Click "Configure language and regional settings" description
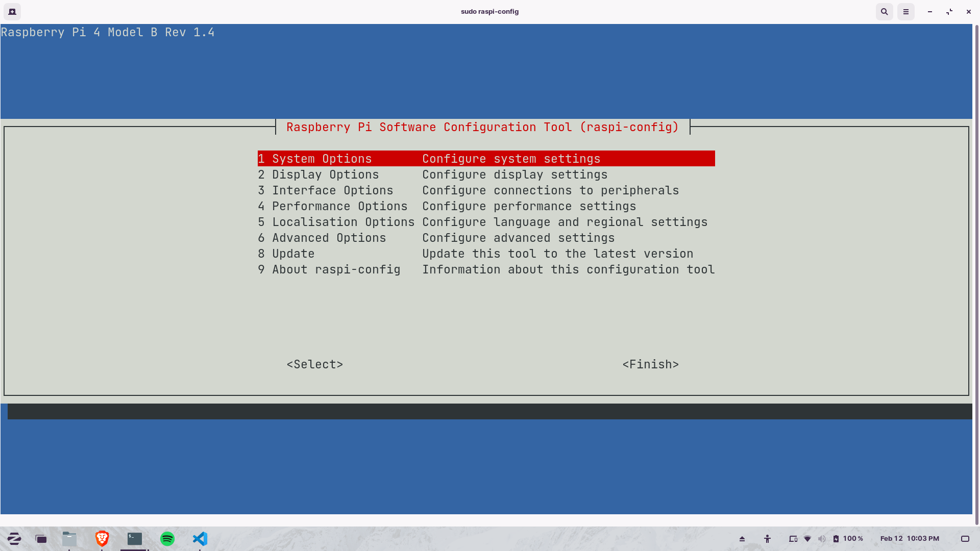Image resolution: width=980 pixels, height=551 pixels. click(x=565, y=222)
